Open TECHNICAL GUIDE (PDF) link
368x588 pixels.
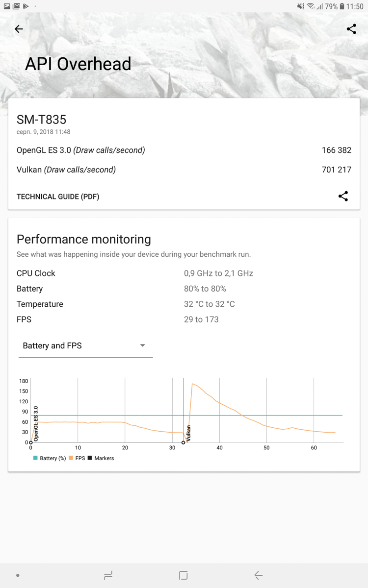pyautogui.click(x=58, y=196)
